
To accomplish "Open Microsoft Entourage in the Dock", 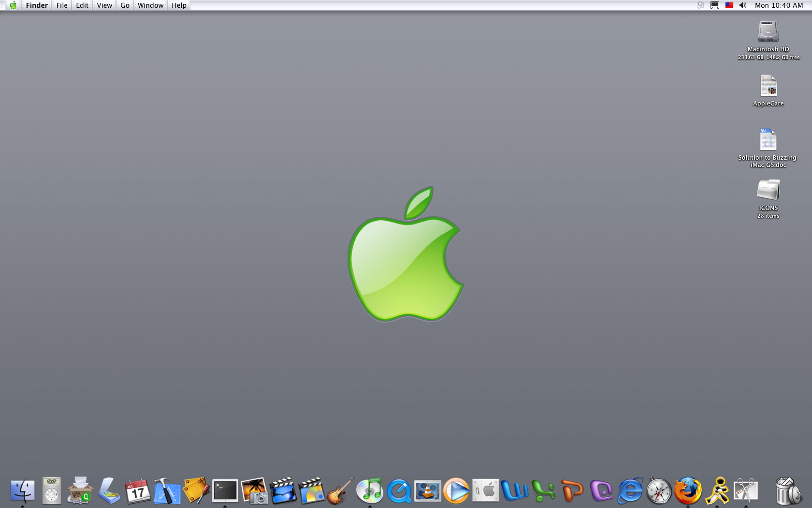I will tap(602, 491).
